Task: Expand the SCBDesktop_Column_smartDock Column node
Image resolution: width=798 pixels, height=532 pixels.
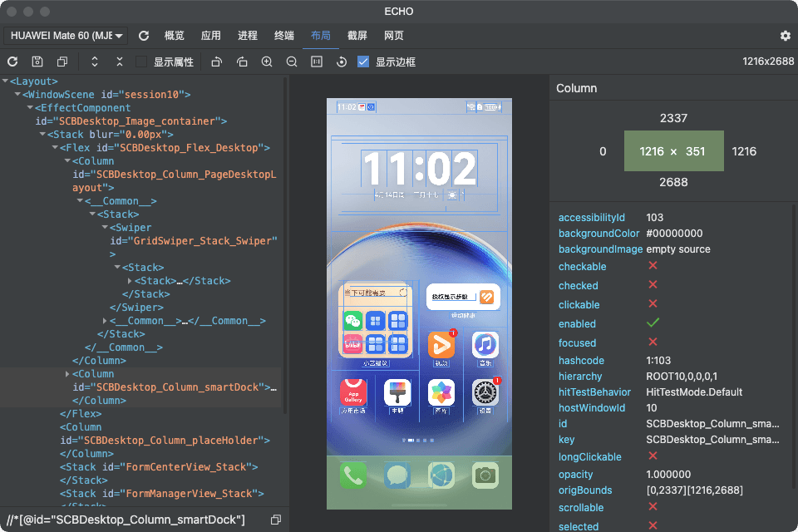Action: [x=67, y=374]
